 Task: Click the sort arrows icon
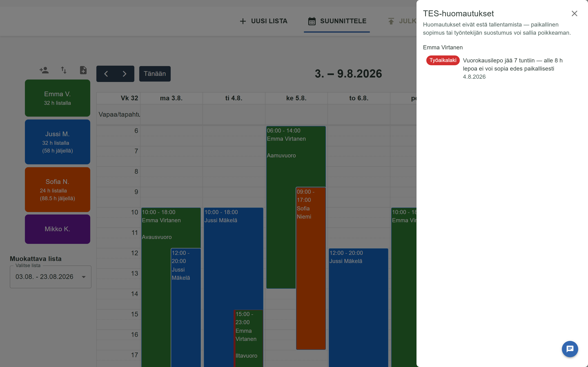(x=64, y=70)
